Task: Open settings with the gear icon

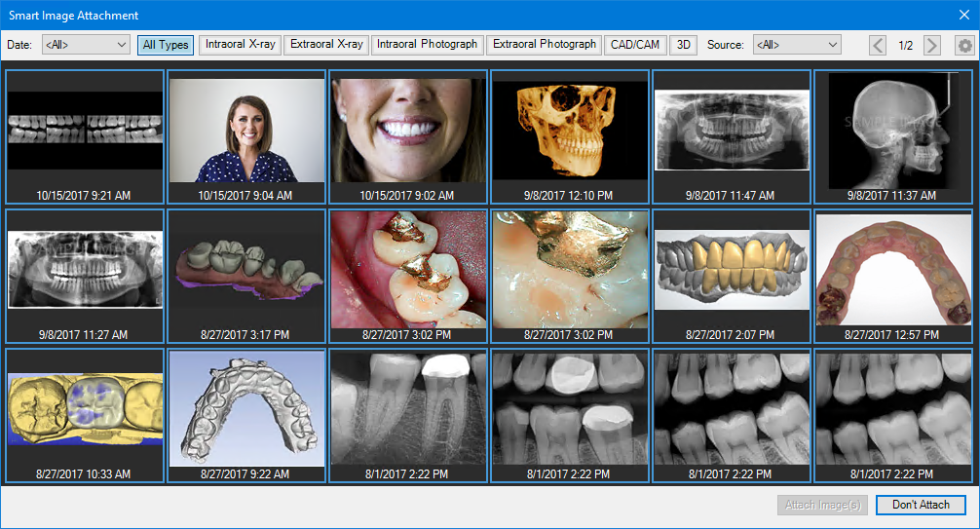Action: click(x=964, y=45)
